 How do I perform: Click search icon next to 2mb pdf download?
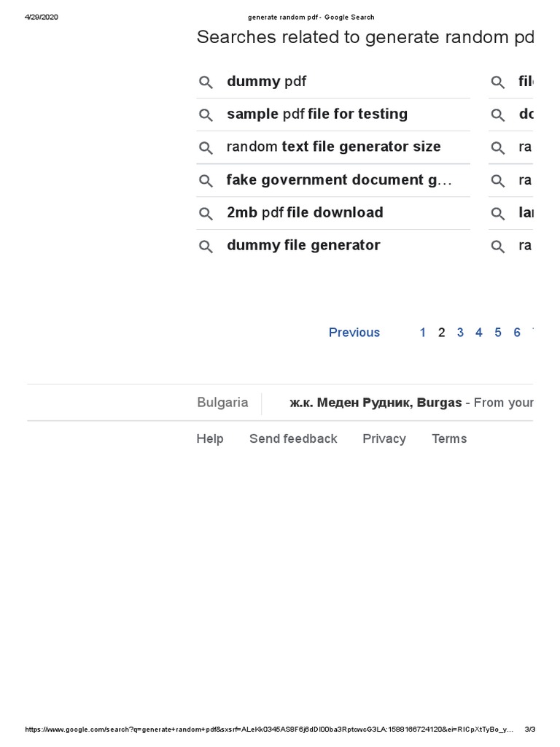[206, 214]
